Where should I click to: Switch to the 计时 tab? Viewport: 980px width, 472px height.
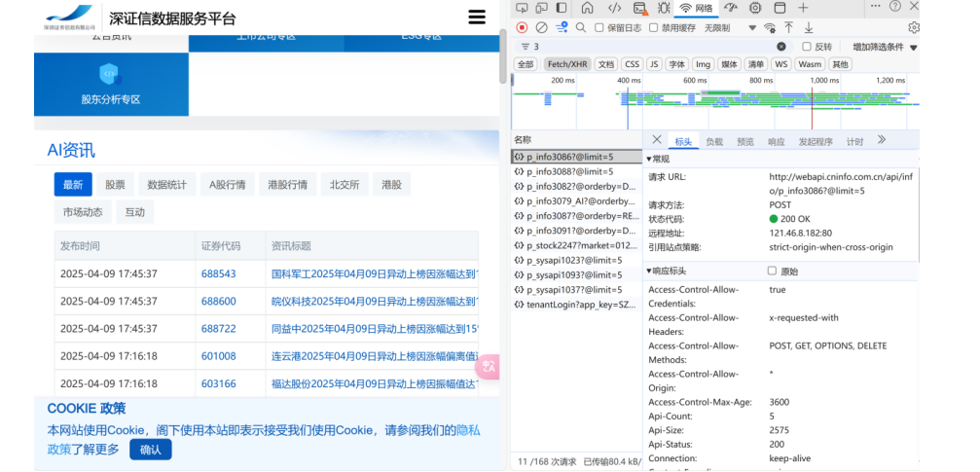pyautogui.click(x=855, y=142)
